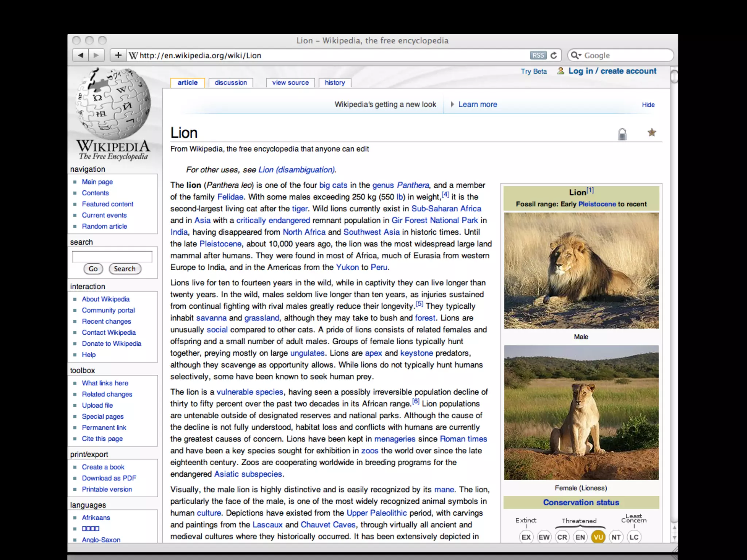Open the history tab
Image resolution: width=747 pixels, height=560 pixels.
(x=334, y=83)
